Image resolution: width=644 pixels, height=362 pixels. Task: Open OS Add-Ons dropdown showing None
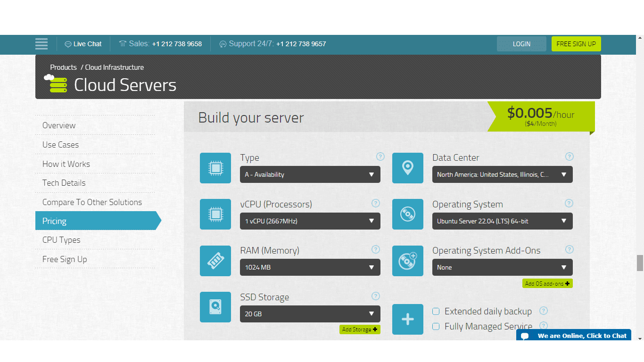[x=502, y=267]
